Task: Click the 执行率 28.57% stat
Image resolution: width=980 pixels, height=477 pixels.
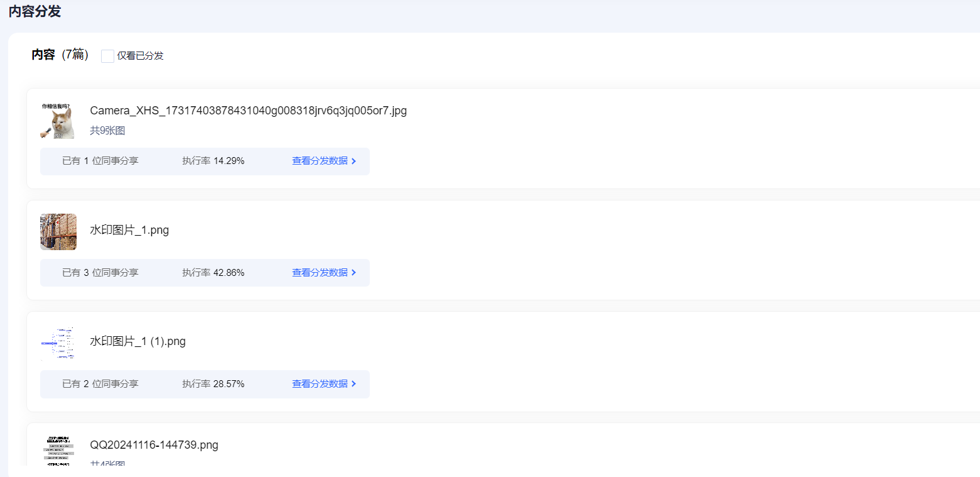Action: pos(213,384)
